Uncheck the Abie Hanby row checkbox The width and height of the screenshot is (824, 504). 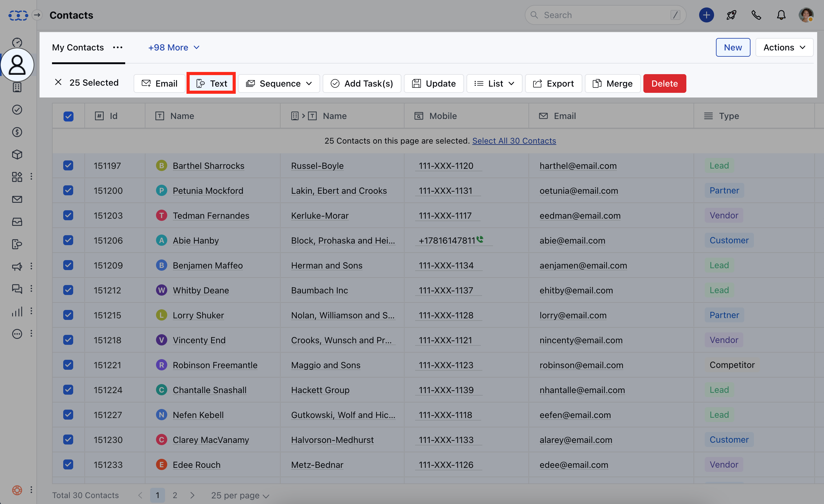(68, 240)
